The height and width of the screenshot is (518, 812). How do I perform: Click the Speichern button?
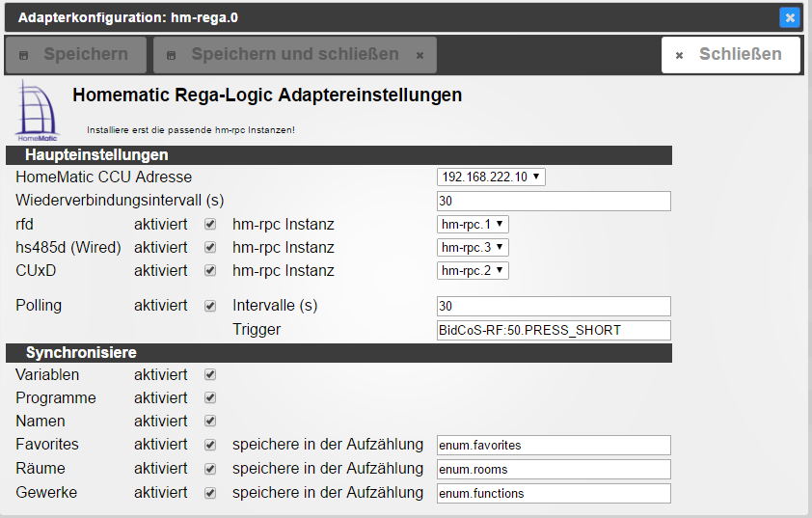75,54
